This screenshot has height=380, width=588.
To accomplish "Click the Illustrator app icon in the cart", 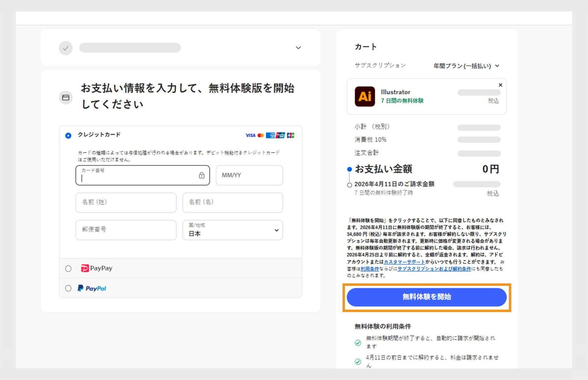I will click(364, 96).
